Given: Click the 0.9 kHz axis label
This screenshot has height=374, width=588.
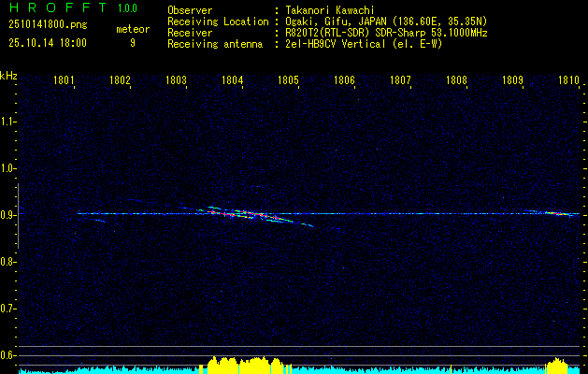Looking at the screenshot, I should 7,215.
